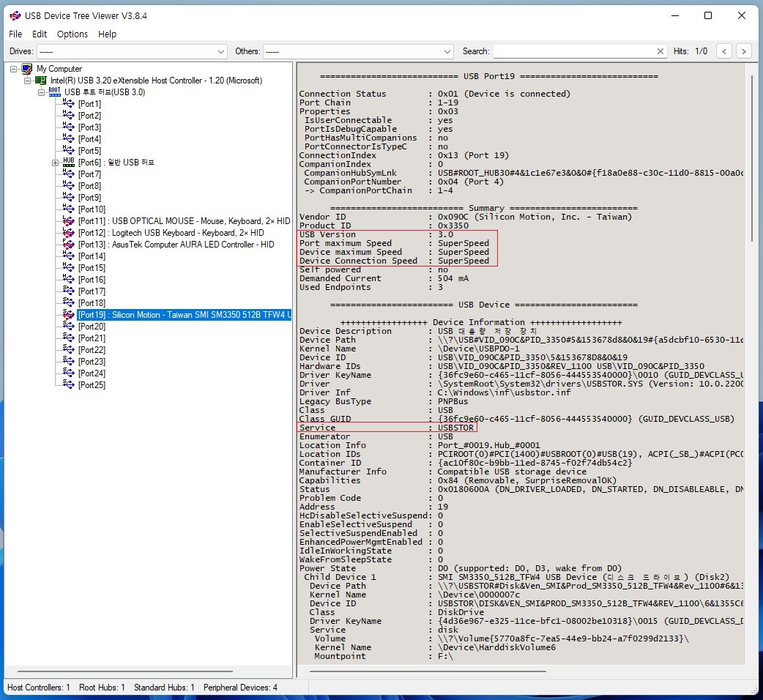Click the My Computer icon in tree

(27, 69)
